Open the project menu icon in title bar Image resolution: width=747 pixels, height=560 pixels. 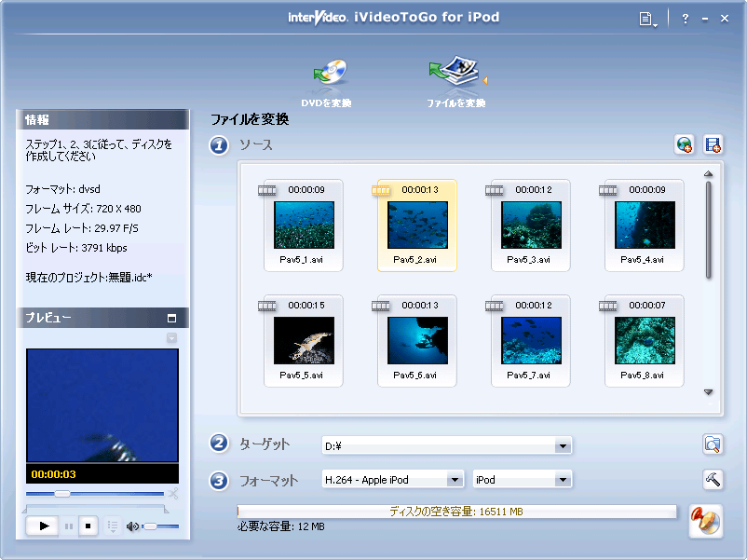(647, 19)
